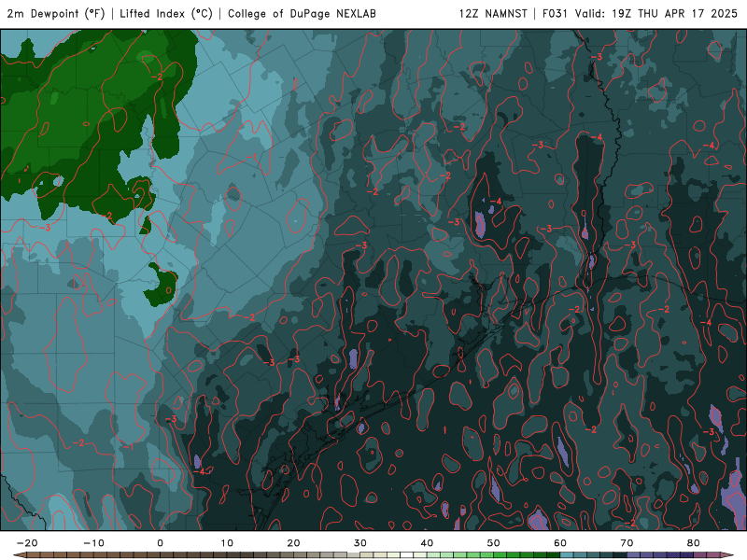This screenshot has width=747, height=560.
Task: Click the "12Z NAMNST" model run label
Action: [493, 13]
